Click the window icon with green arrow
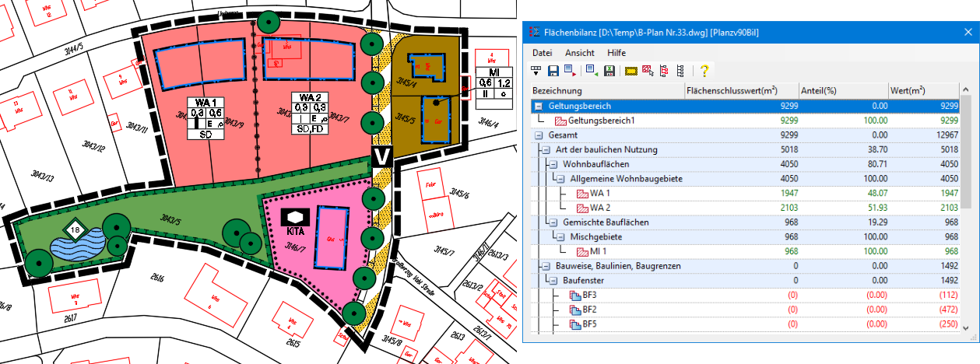 (x=592, y=71)
